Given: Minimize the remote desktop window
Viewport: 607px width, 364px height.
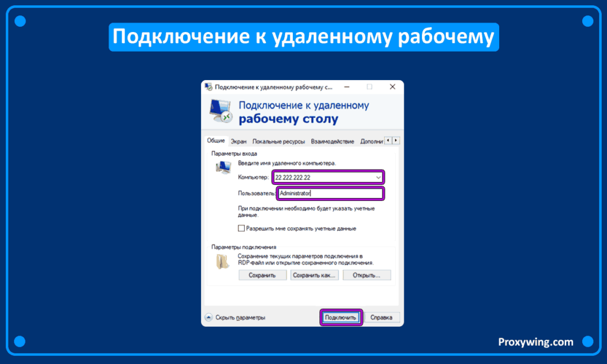Looking at the screenshot, I should click(x=347, y=87).
